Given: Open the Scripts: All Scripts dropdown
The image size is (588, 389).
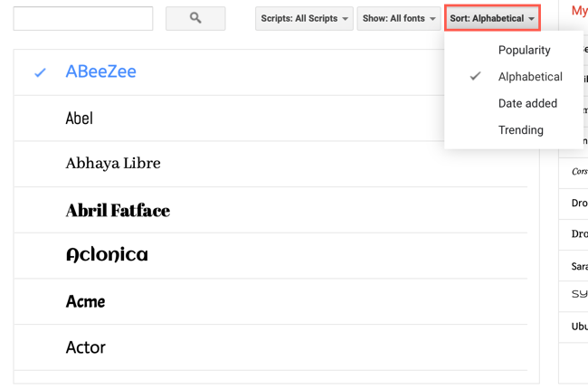Looking at the screenshot, I should (304, 18).
